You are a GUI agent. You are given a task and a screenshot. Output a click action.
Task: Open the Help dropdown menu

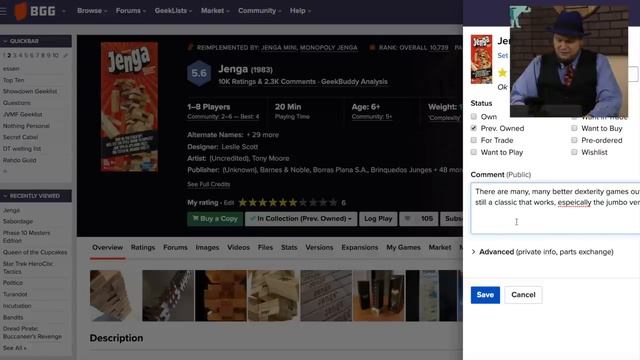[x=300, y=11]
